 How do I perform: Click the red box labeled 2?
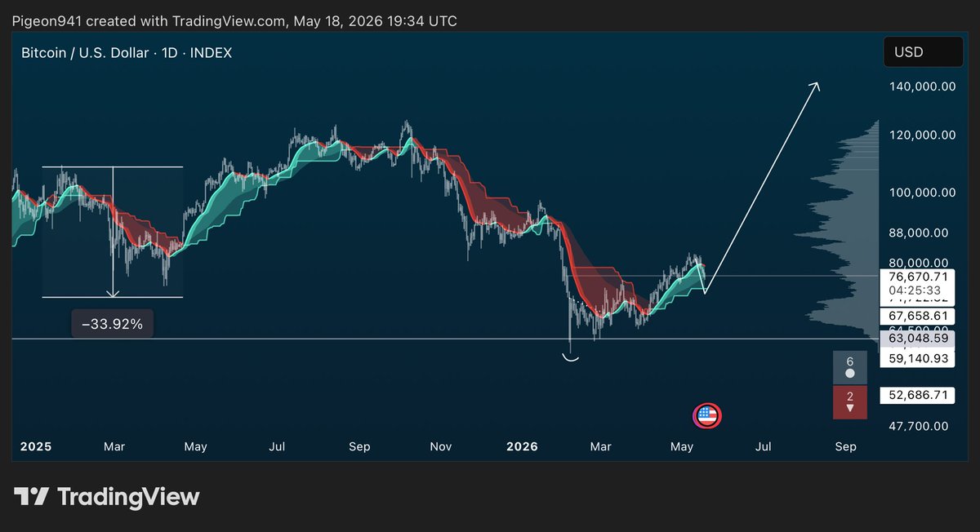coord(850,402)
